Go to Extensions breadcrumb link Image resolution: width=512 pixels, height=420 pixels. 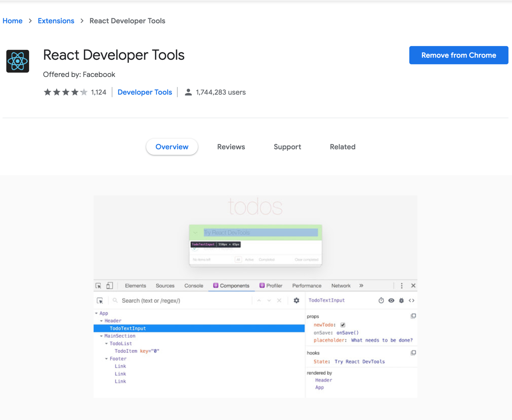tap(56, 21)
